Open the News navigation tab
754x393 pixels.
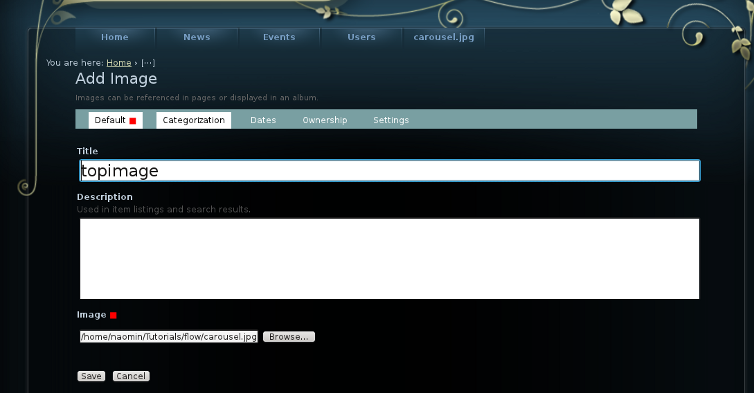click(197, 38)
